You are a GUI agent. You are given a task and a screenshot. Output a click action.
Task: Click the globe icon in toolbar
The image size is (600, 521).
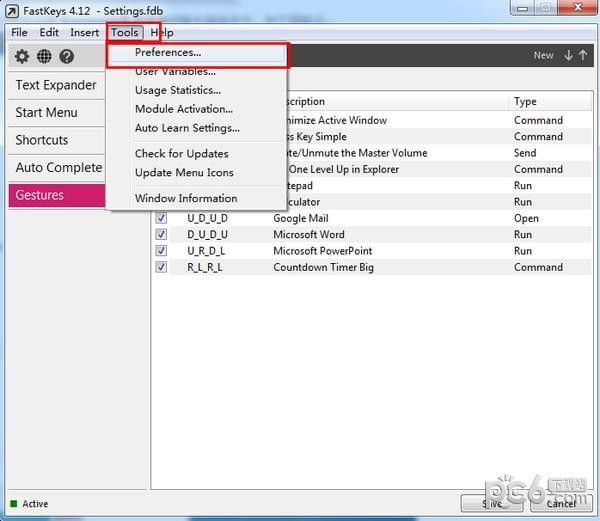click(44, 57)
